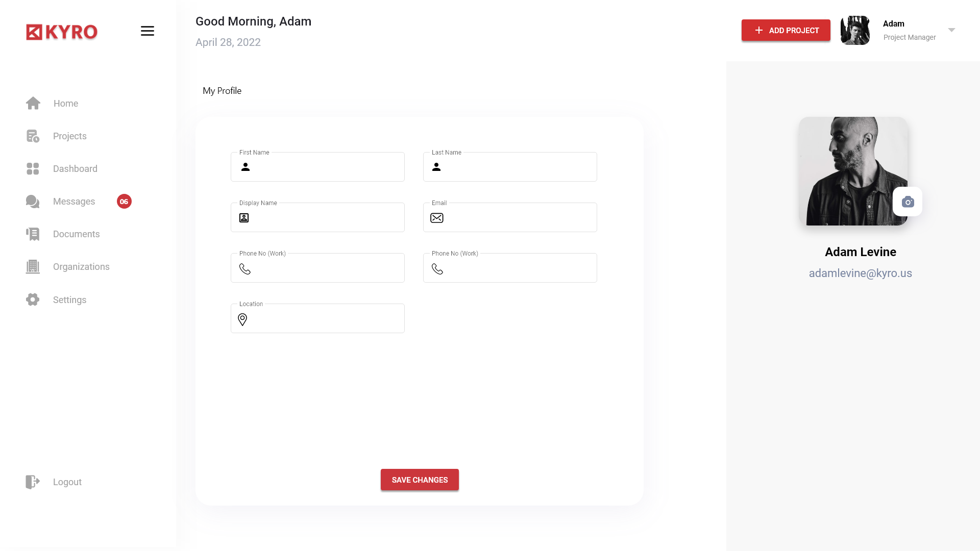This screenshot has width=980, height=551.
Task: Focus the Display Name input field
Action: tap(317, 217)
